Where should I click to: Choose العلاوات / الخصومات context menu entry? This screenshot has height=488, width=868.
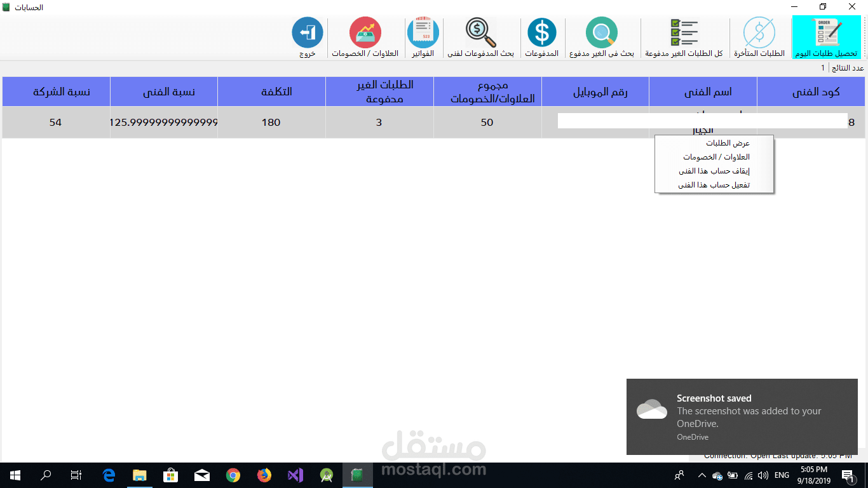(x=714, y=157)
